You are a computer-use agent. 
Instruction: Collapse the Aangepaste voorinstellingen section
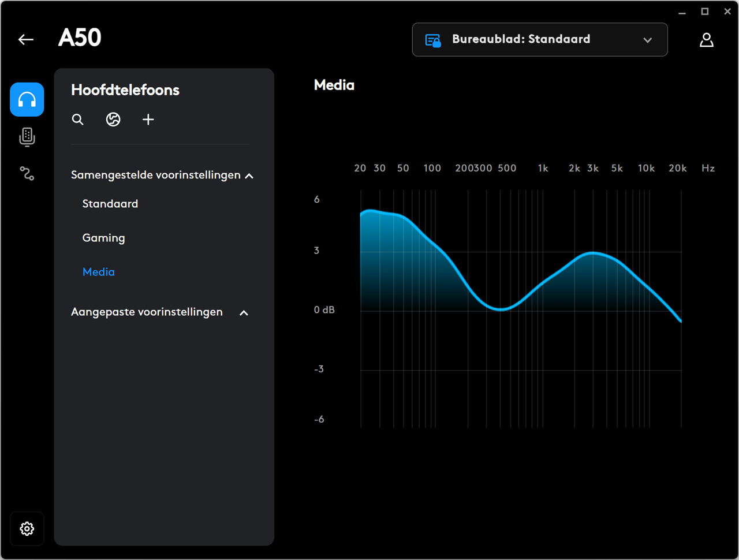pyautogui.click(x=244, y=313)
